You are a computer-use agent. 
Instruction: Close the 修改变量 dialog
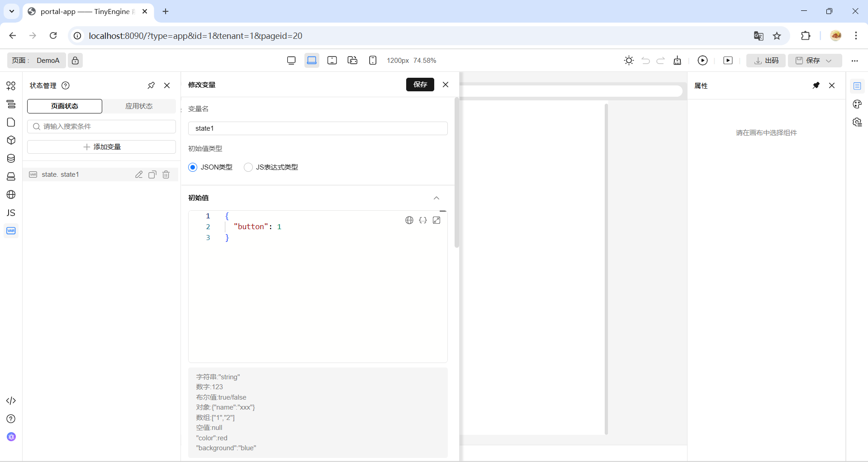[x=446, y=85]
